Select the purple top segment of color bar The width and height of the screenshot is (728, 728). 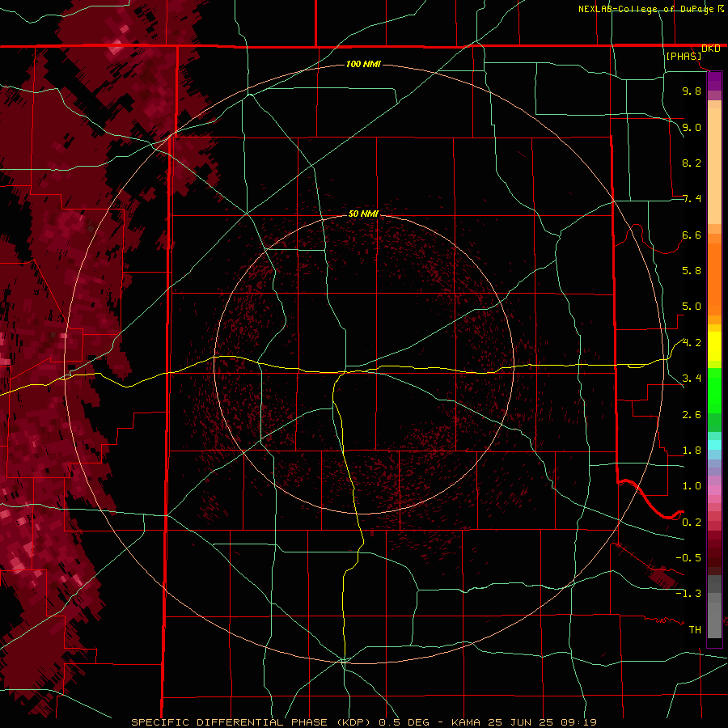(714, 81)
